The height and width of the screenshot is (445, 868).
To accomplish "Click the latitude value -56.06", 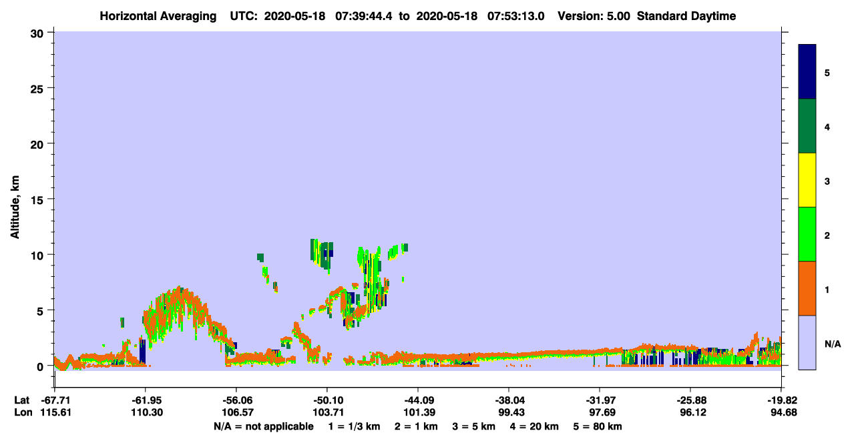I will 236,400.
